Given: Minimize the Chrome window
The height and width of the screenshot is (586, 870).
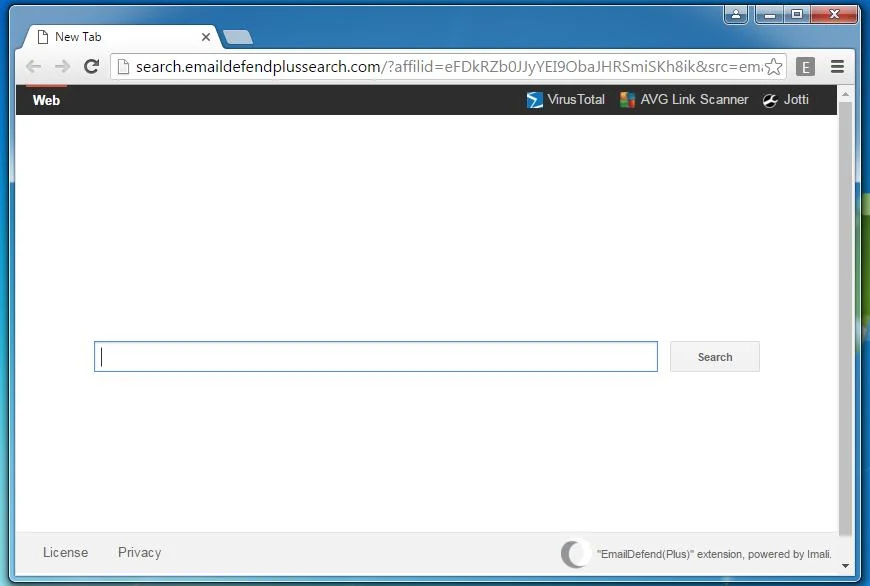Looking at the screenshot, I should 770,14.
